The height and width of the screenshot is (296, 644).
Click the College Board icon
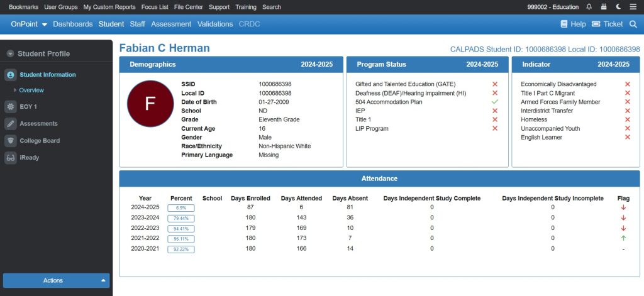coord(11,141)
